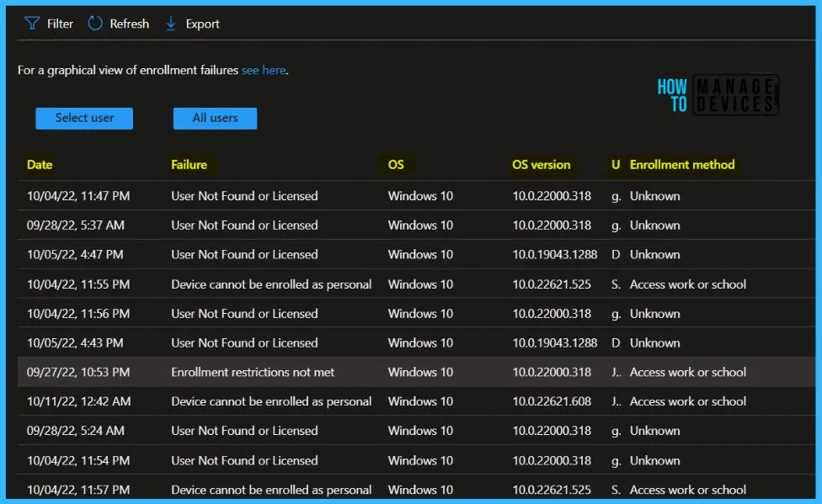Viewport: 822px width, 504px height.
Task: Click 'Enrollment restrictions not met' failure text
Action: coord(252,372)
